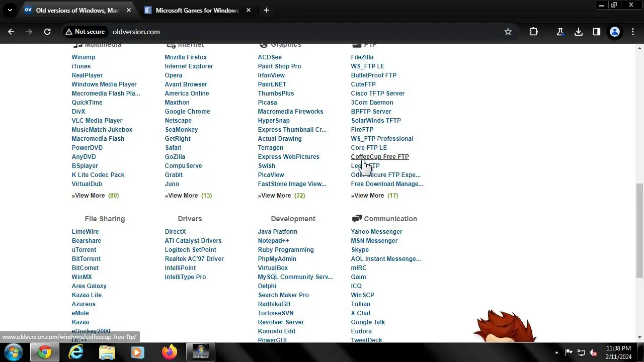
Task: Open the Realtek AC'97 Driver link
Action: tap(194, 259)
